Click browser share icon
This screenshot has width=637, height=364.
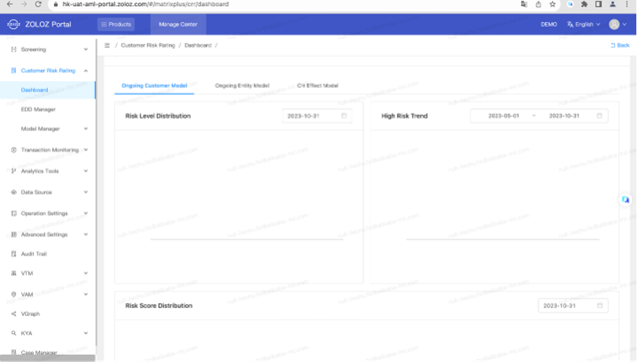538,4
